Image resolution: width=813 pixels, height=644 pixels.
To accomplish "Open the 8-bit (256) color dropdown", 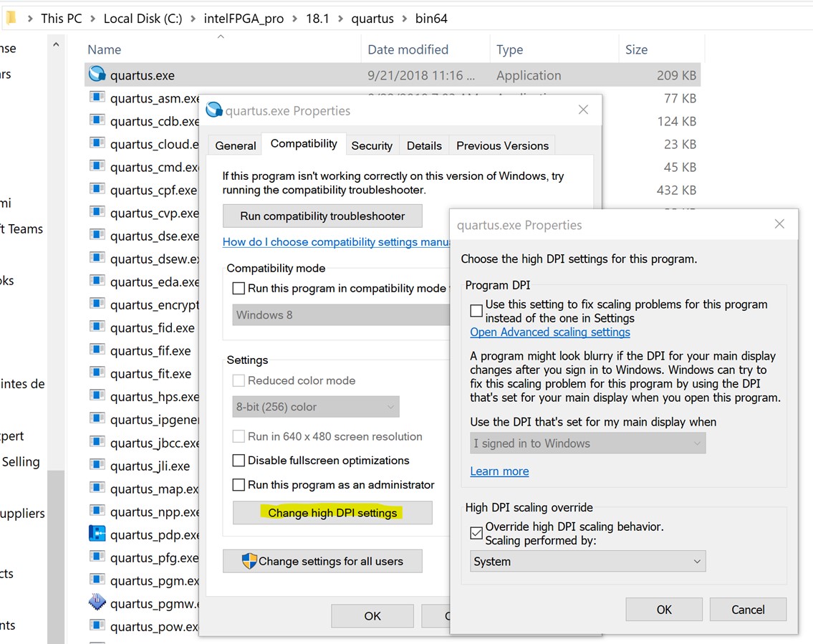I will point(316,407).
